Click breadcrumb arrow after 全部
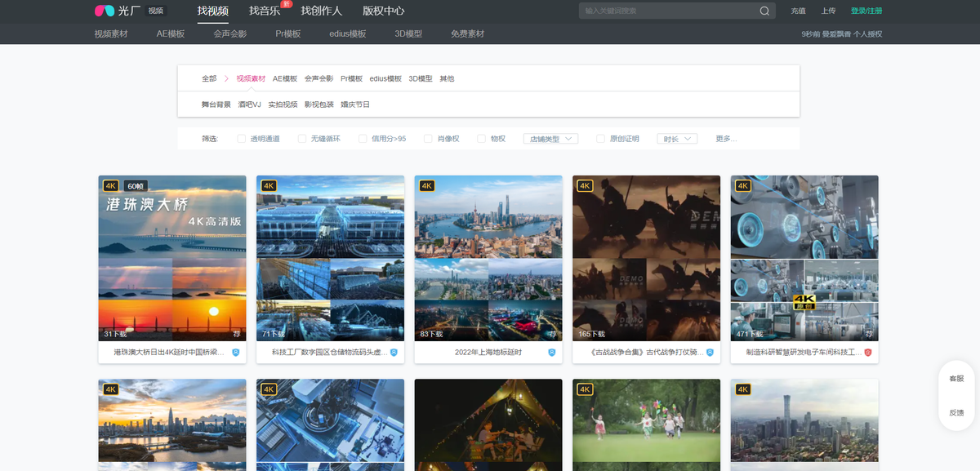This screenshot has width=980, height=471. point(226,79)
